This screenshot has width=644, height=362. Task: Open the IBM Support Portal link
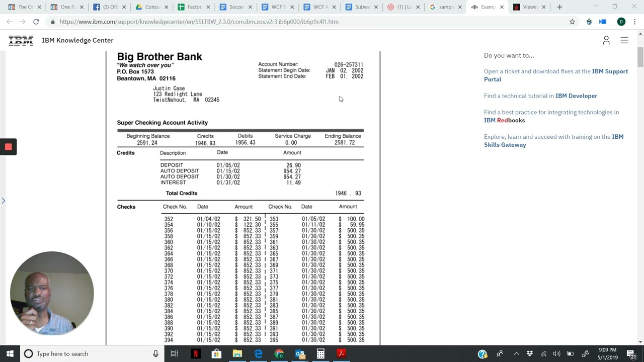click(555, 75)
